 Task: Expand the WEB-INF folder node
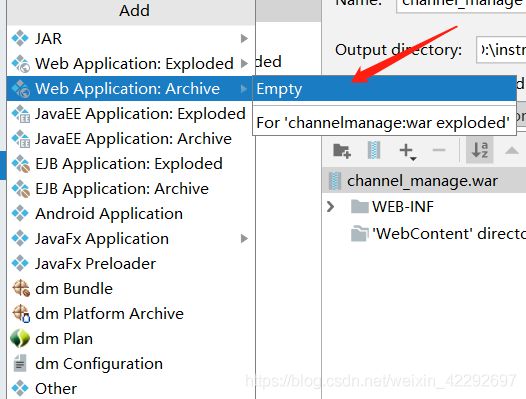[x=330, y=207]
